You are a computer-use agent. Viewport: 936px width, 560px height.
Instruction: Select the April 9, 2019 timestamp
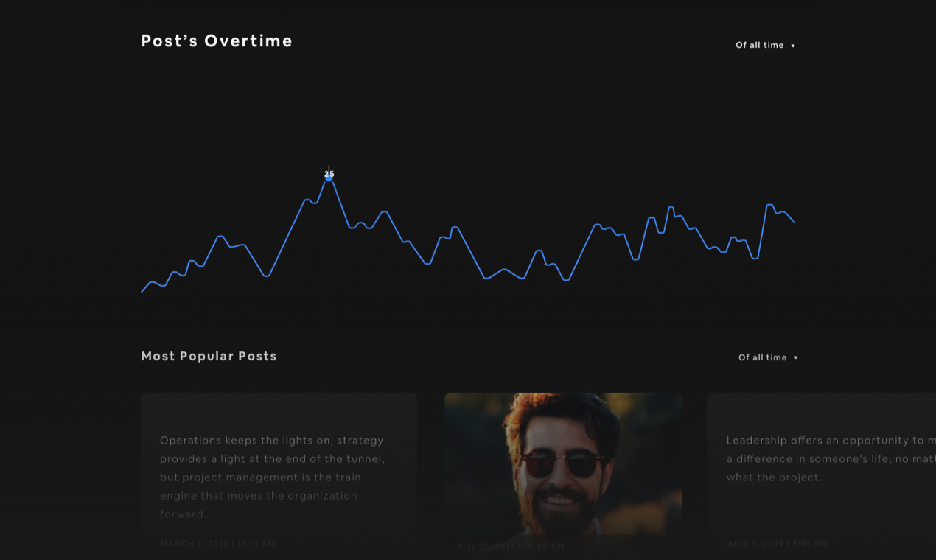[x=777, y=543]
